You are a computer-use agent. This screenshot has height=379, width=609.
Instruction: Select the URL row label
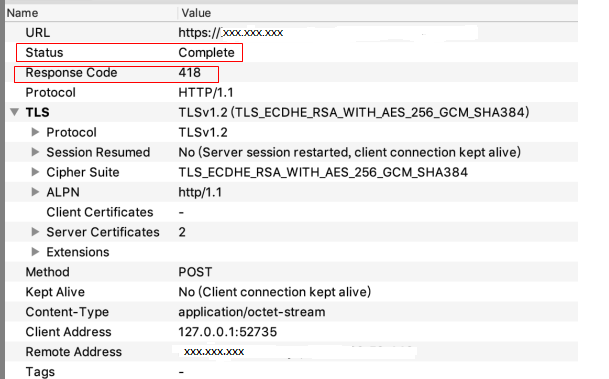point(38,33)
